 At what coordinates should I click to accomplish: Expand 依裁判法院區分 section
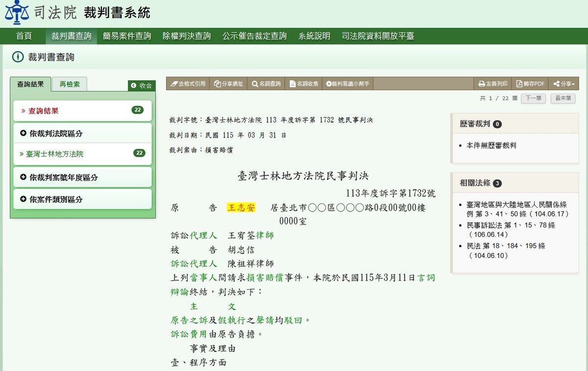pyautogui.click(x=82, y=133)
